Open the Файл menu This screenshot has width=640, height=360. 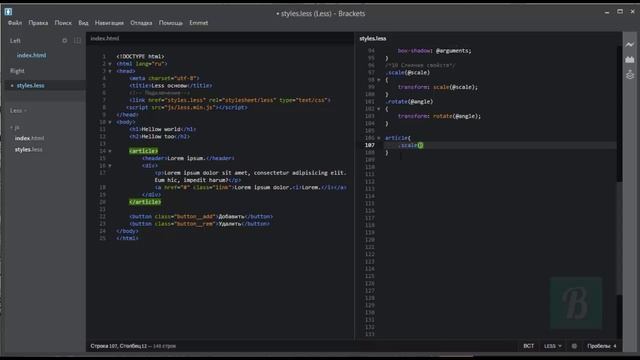(15, 23)
